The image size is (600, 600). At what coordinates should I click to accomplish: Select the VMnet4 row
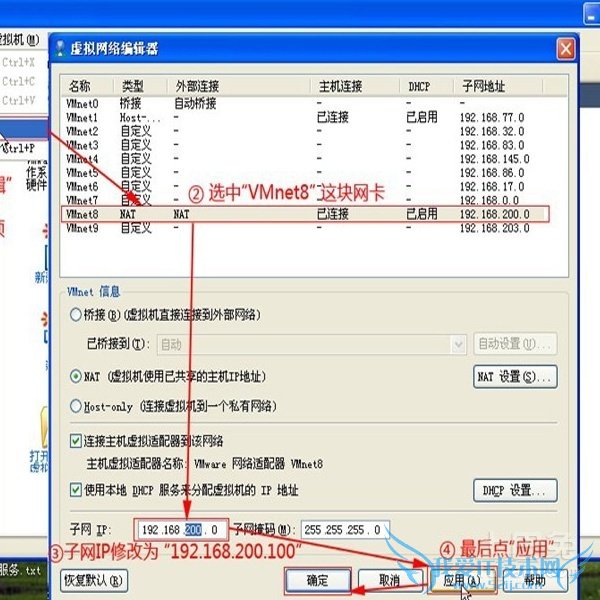[x=314, y=159]
